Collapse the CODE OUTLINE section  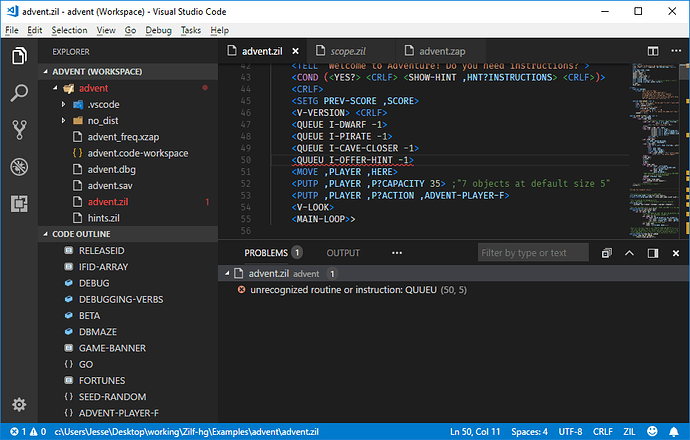46,234
